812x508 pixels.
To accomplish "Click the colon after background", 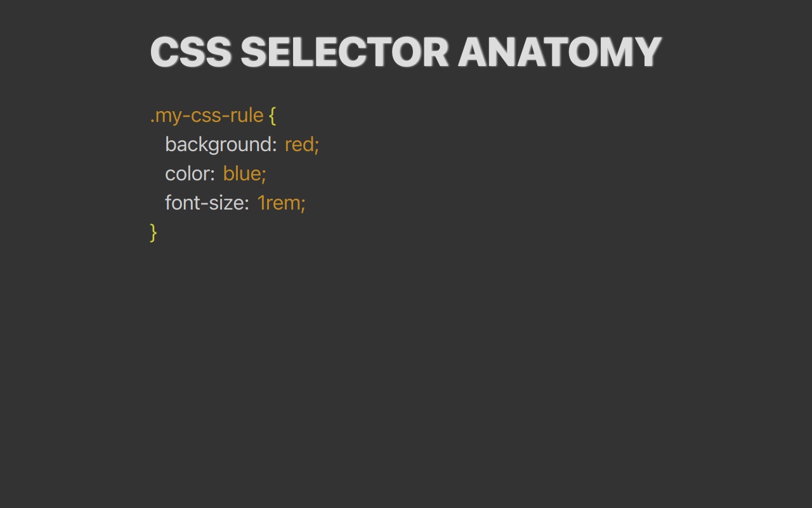I will pos(274,146).
